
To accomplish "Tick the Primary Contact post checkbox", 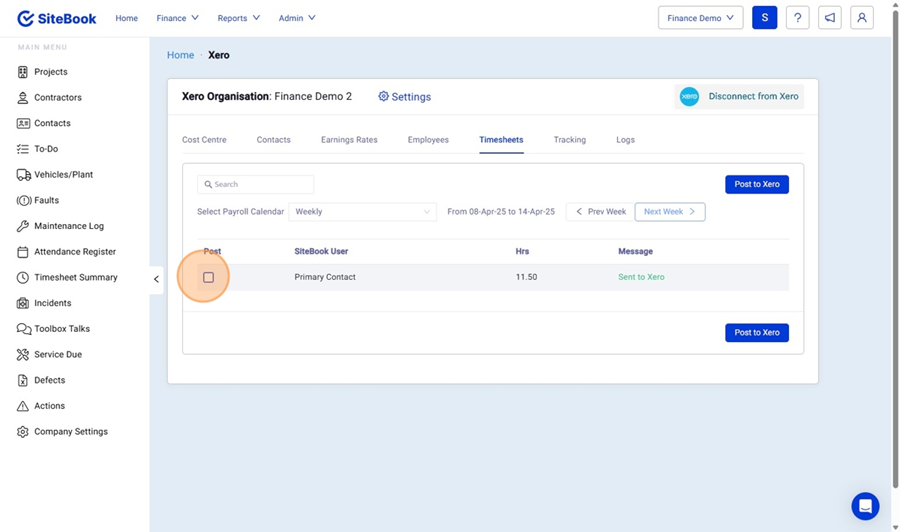I will click(x=208, y=277).
